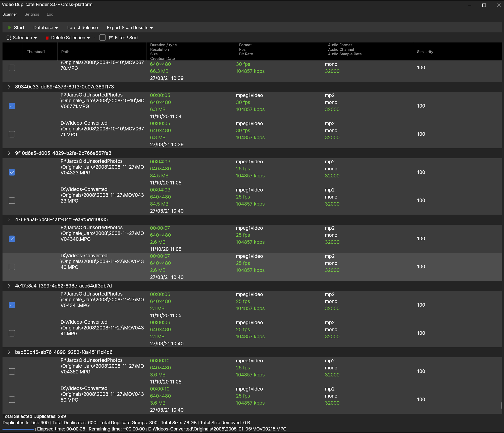This screenshot has height=433, width=504.
Task: Open the Export Scan Results dropdown
Action: click(x=130, y=27)
